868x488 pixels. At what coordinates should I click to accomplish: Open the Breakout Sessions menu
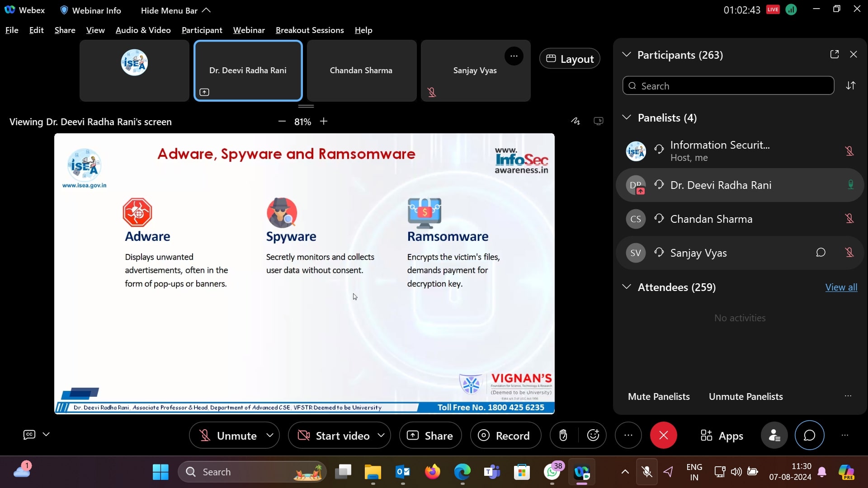(310, 30)
